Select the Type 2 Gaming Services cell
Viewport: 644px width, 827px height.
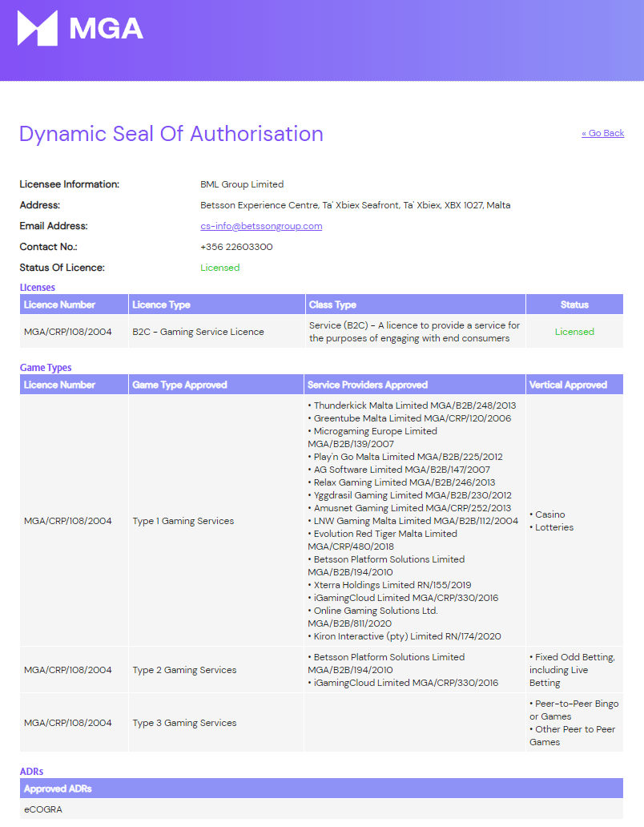pos(216,670)
